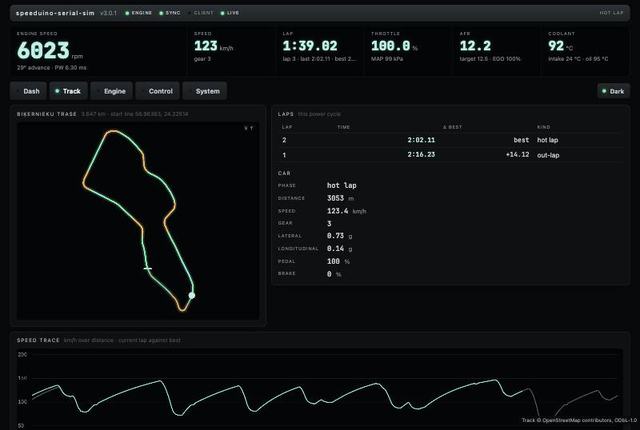This screenshot has height=430, width=640.
Task: Click the PEDAL value 100 %
Action: [x=338, y=261]
